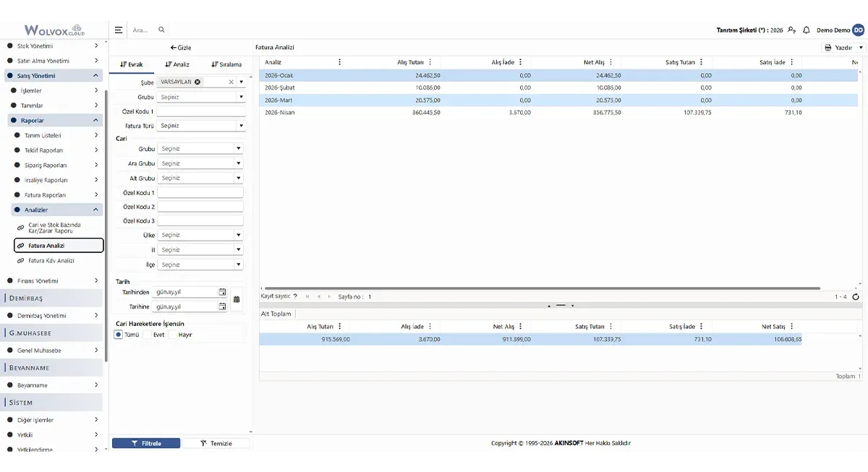The width and height of the screenshot is (868, 472).
Task: Open Fatura Kdv Analizi report
Action: [x=51, y=260]
